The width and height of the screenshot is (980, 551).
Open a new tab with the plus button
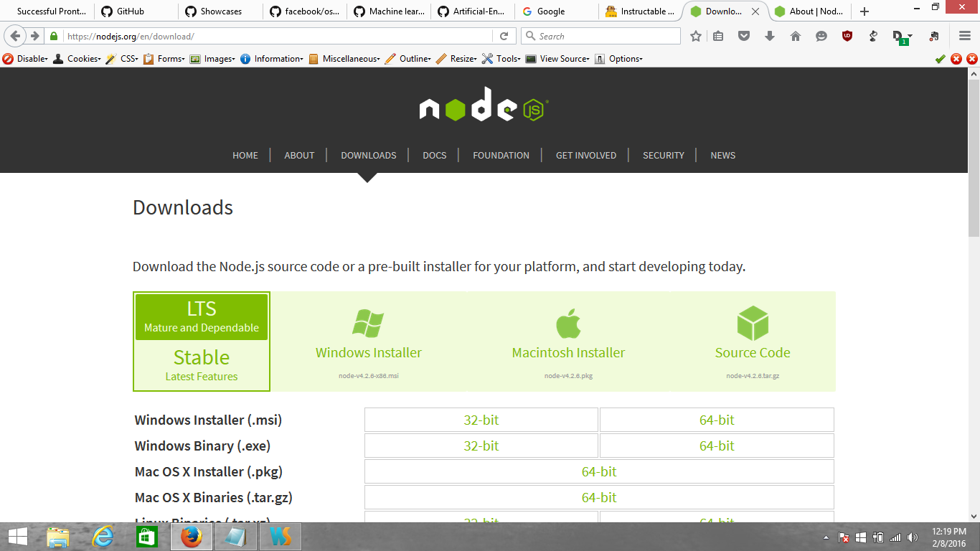(864, 11)
